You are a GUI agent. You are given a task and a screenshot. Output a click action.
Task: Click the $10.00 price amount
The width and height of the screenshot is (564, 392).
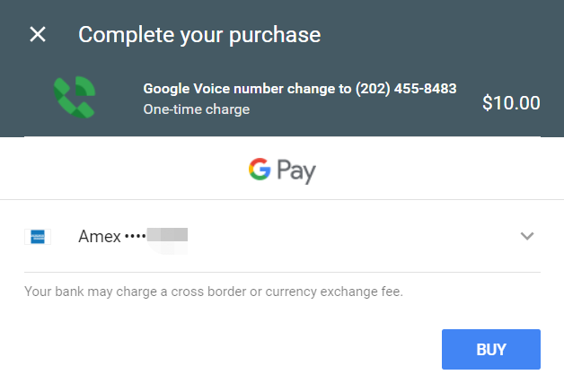(x=511, y=103)
